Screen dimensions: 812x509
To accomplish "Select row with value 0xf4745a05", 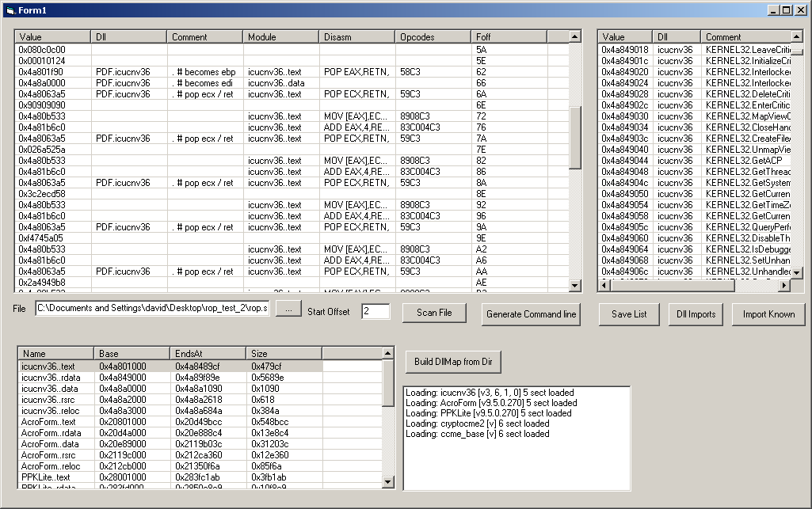I will coord(292,238).
